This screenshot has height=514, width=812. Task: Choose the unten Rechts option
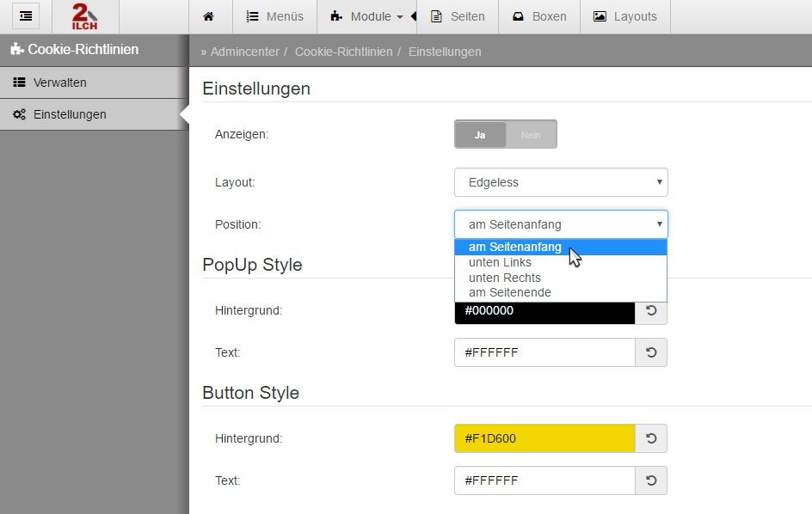click(x=561, y=278)
